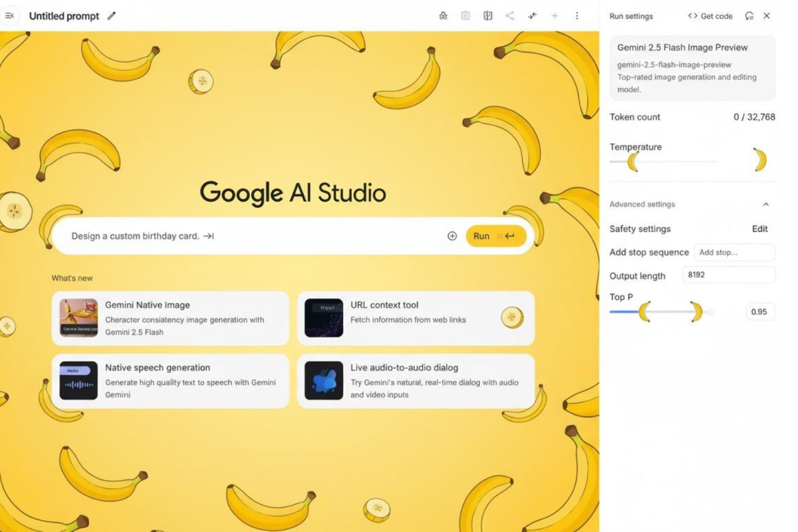This screenshot has width=798, height=532.
Task: Click the 'Advanced settings' label
Action: [642, 204]
